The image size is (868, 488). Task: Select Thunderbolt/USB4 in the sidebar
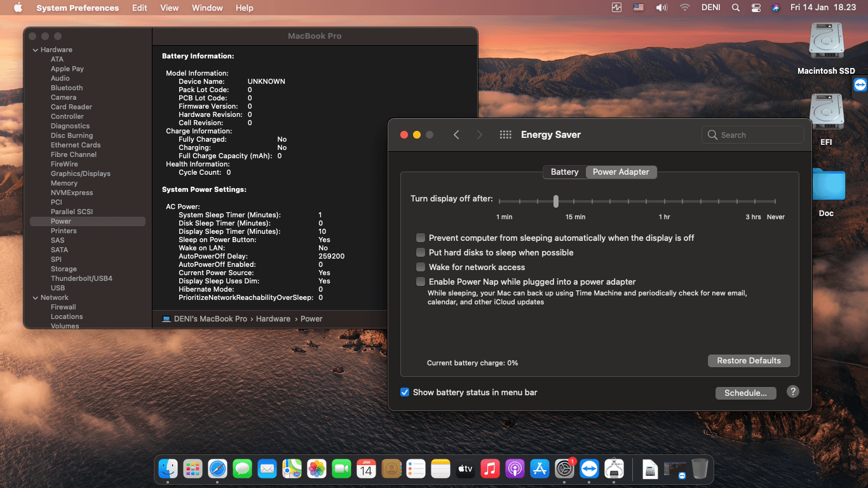(x=81, y=278)
